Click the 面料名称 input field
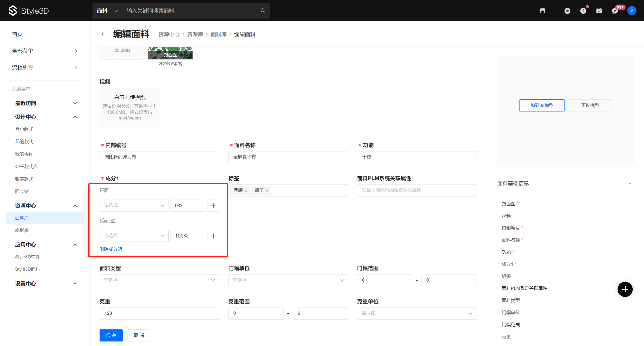The image size is (644, 346). tap(288, 157)
